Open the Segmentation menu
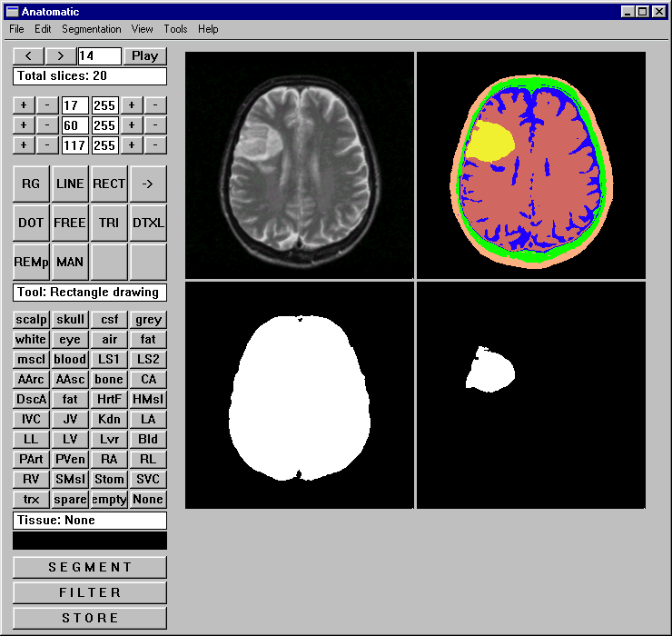The height and width of the screenshot is (636, 672). click(x=92, y=29)
